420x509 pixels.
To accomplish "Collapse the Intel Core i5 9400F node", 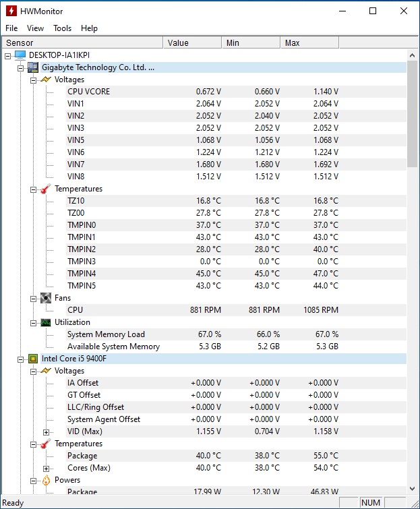I will tap(20, 359).
